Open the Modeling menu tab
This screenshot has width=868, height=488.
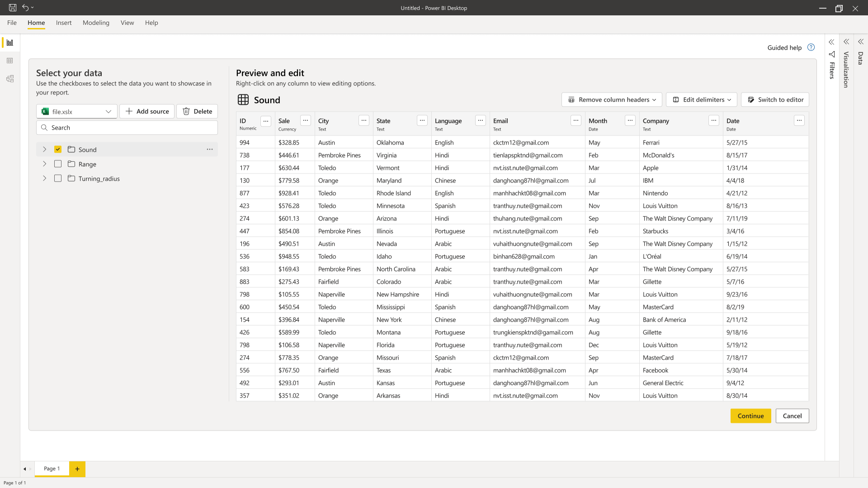pos(96,23)
